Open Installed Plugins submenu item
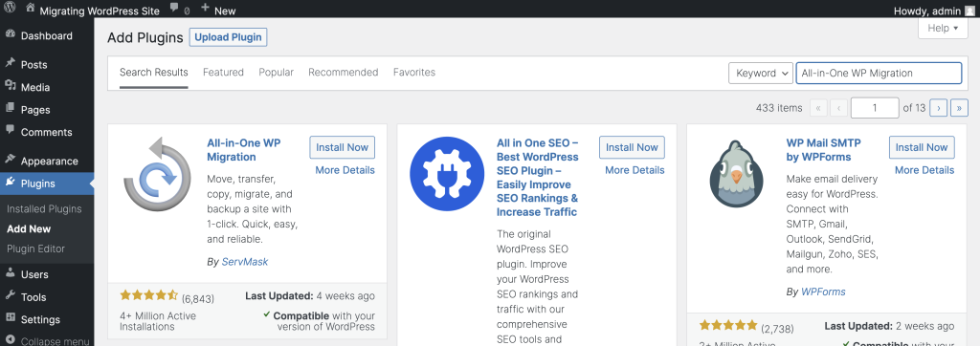This screenshot has height=346, width=980. 44,208
